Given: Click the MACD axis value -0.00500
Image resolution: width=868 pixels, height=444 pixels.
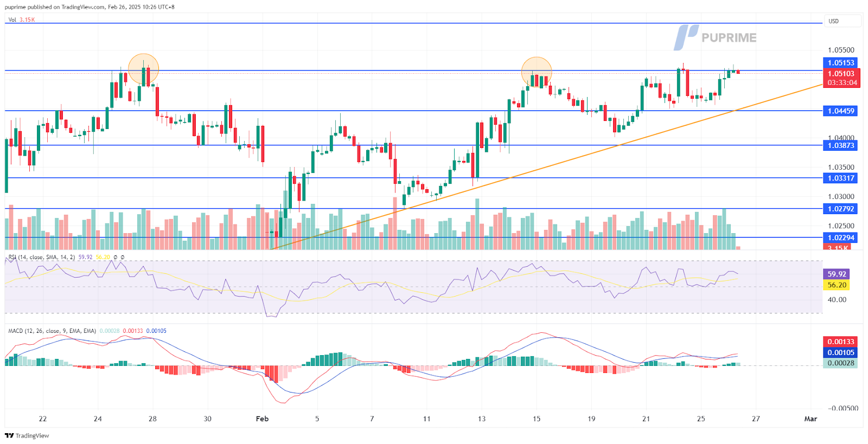Looking at the screenshot, I should [843, 408].
